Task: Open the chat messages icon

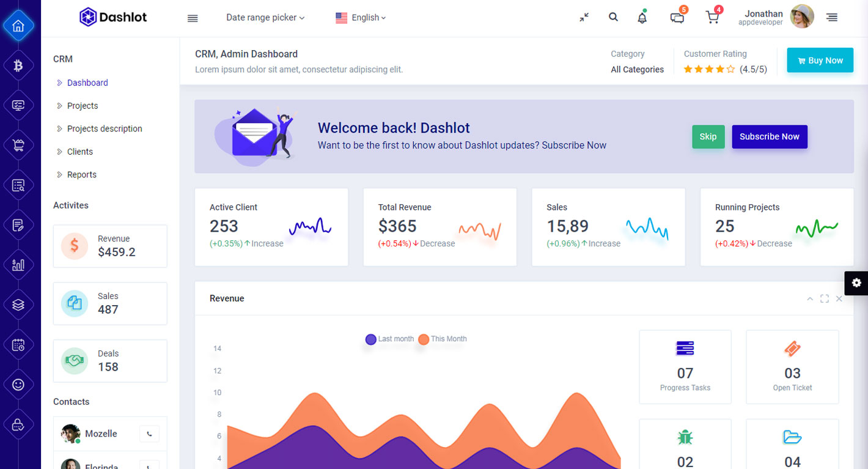Action: tap(677, 18)
